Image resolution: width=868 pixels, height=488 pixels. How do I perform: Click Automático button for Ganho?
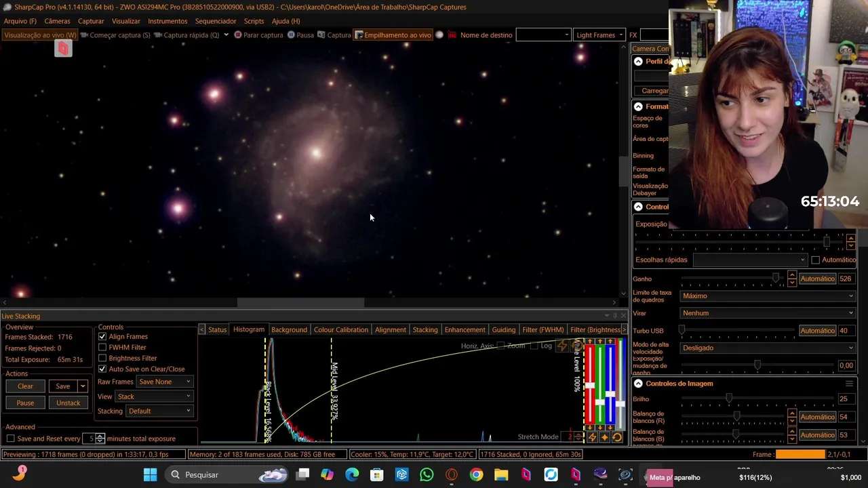tap(817, 279)
